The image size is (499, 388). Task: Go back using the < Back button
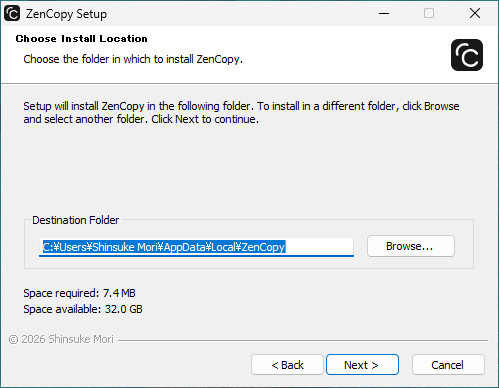point(287,365)
